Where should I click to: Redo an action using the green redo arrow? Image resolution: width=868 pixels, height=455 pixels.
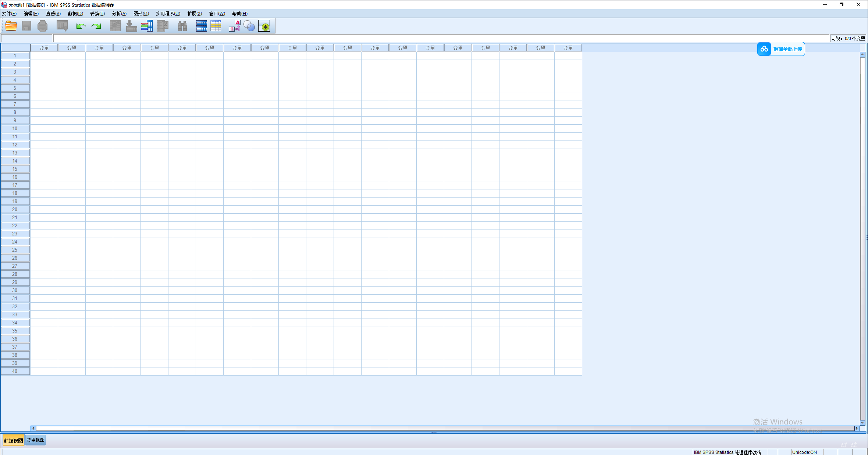(x=96, y=26)
